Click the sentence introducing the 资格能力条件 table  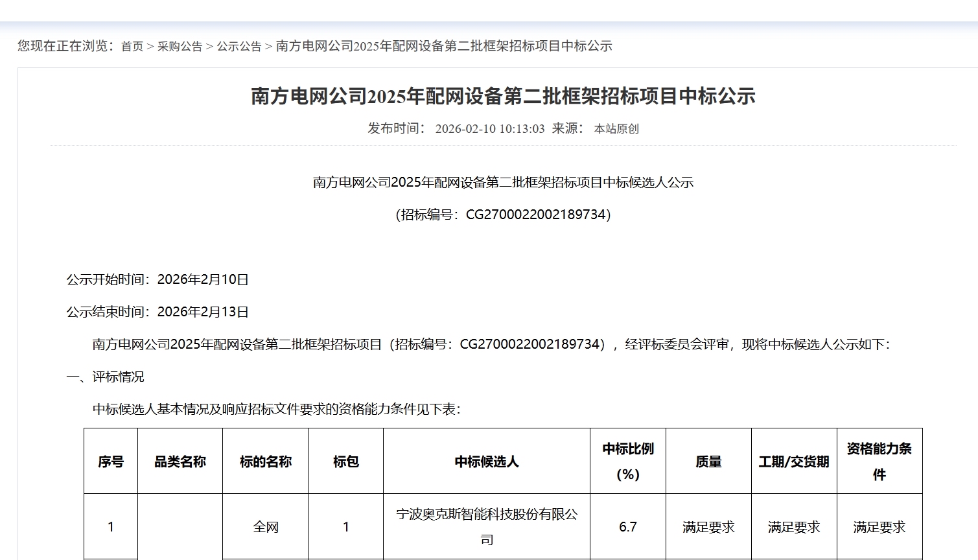point(277,409)
